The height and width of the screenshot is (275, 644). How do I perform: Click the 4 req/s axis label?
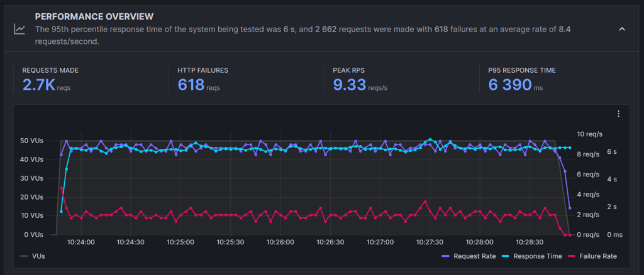pos(588,195)
